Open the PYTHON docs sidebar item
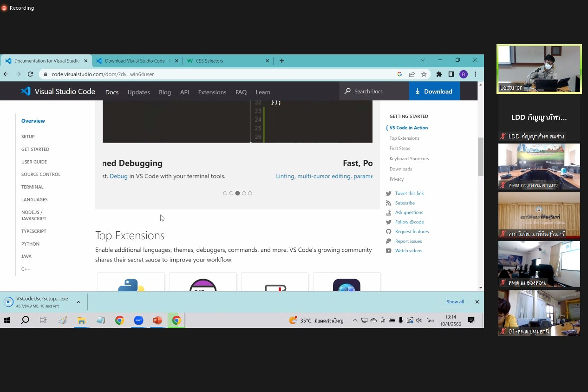 [30, 244]
